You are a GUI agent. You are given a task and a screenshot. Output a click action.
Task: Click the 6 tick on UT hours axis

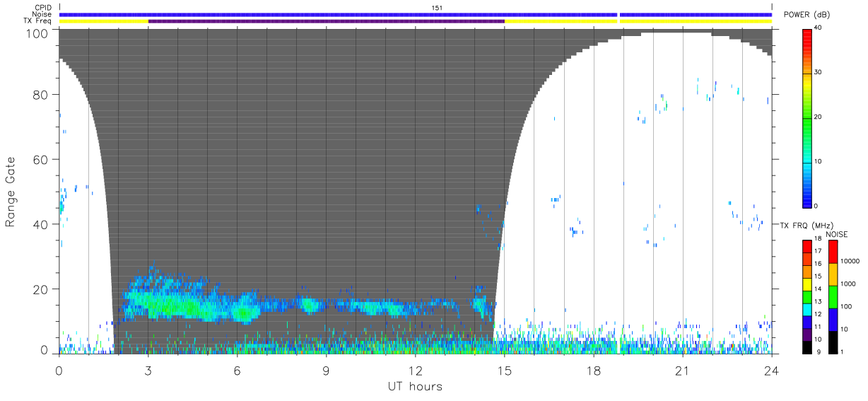(x=237, y=370)
